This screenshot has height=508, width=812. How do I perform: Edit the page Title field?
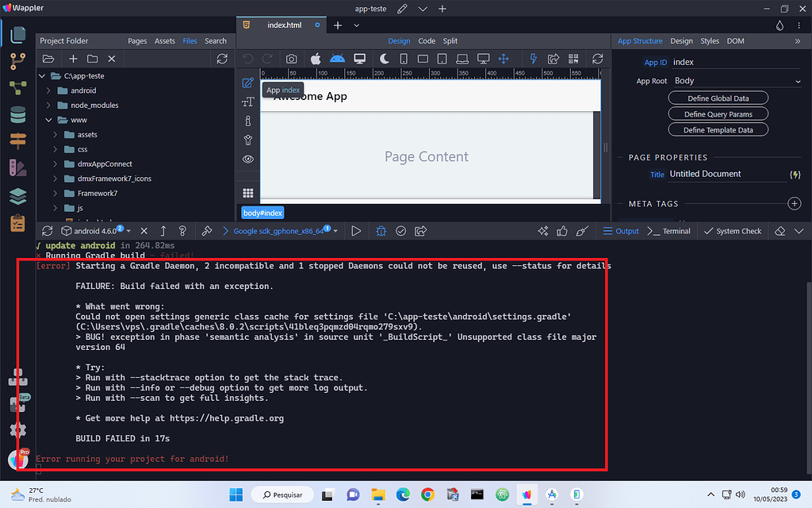pos(728,174)
